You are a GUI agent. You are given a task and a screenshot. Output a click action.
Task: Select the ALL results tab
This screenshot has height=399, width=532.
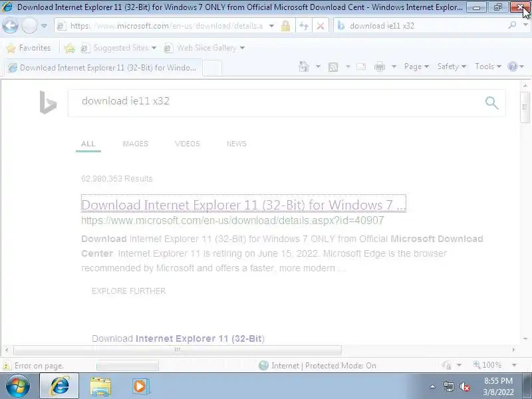pyautogui.click(x=88, y=144)
